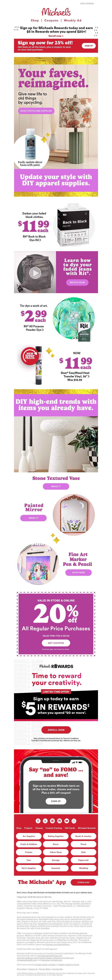Open the Instagram social icon
The image size is (112, 980).
[59, 821]
